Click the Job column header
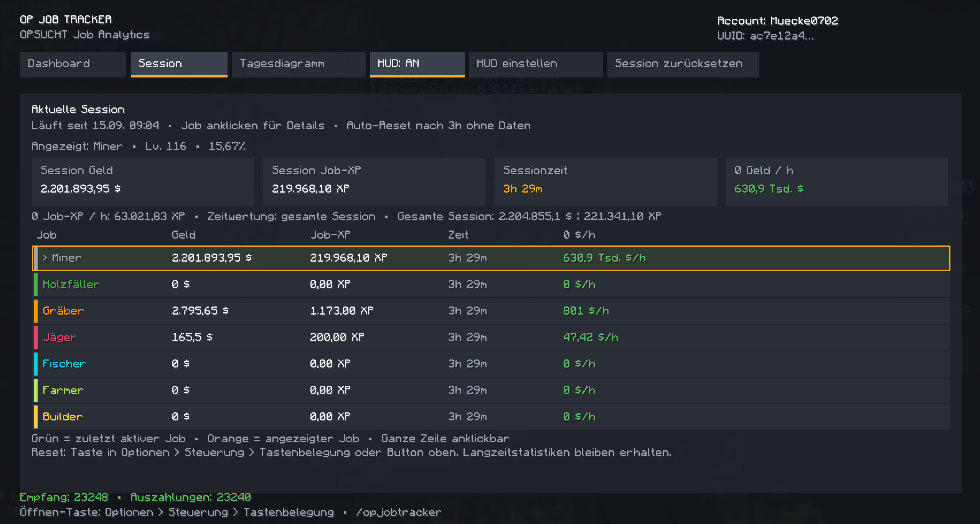 coord(46,235)
